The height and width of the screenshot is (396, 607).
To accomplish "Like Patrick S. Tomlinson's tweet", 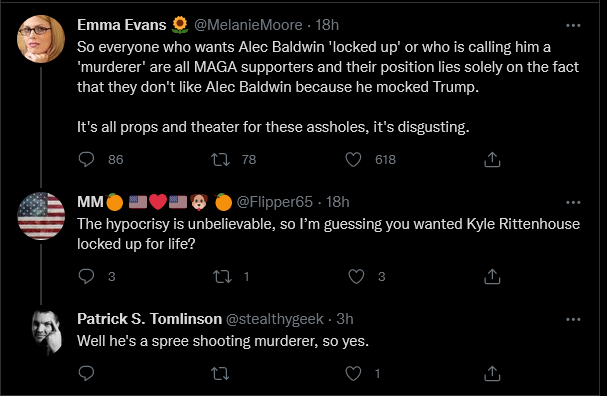I will [353, 373].
